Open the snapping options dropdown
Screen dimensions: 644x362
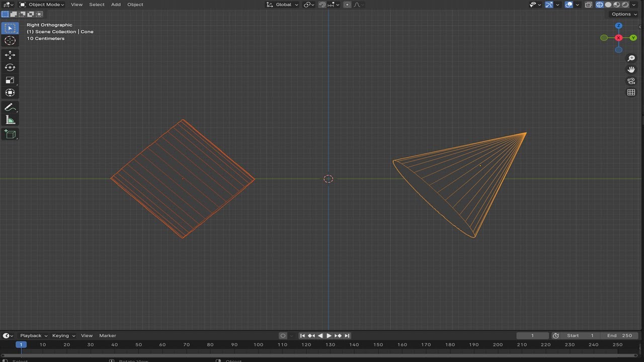click(x=335, y=5)
